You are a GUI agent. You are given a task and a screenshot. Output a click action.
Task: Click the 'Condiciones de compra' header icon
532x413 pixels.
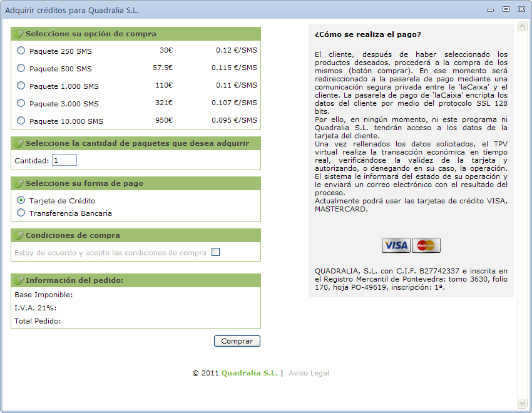[19, 236]
